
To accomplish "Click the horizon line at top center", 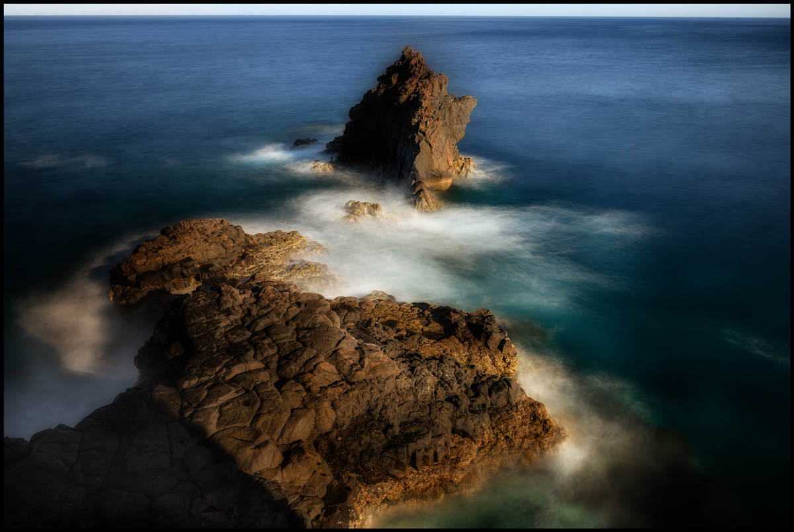I will coord(397,17).
